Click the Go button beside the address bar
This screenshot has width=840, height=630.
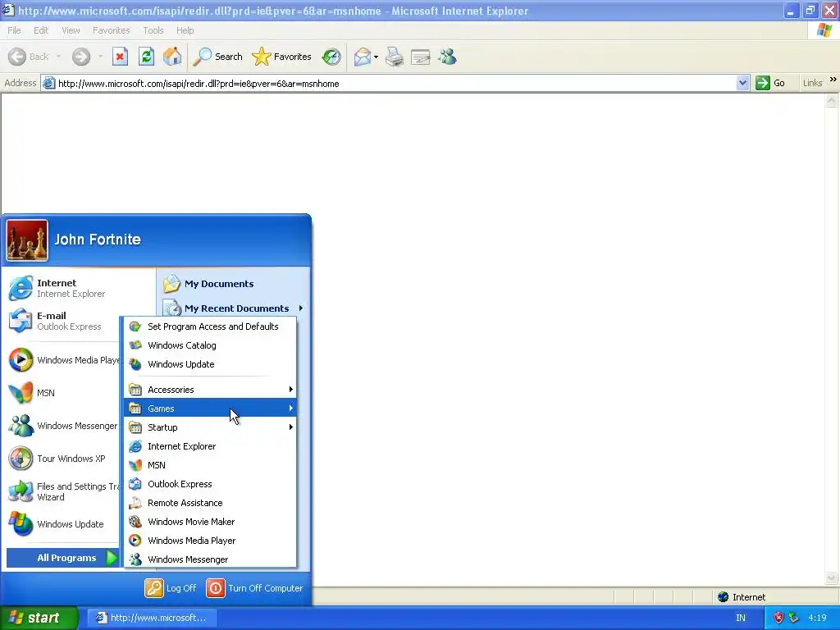click(x=770, y=83)
